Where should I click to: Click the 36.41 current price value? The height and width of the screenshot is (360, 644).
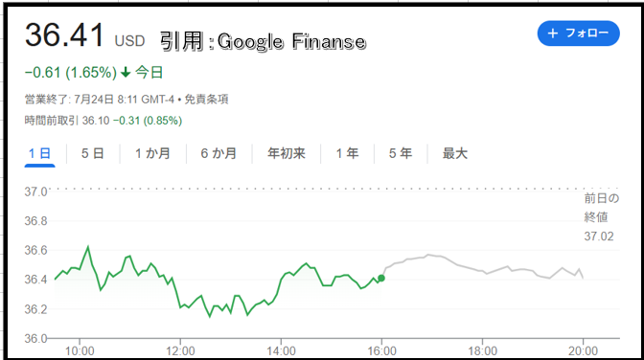point(65,34)
